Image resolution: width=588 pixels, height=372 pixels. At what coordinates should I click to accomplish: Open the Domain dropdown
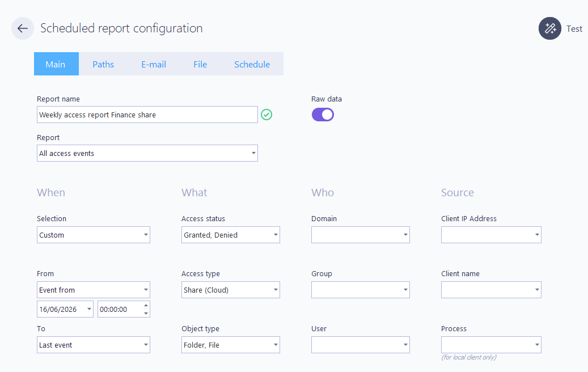[361, 235]
